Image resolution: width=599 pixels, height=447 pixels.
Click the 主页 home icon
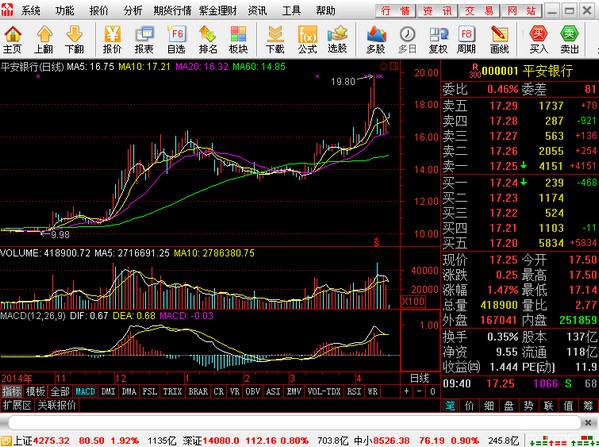pos(13,39)
